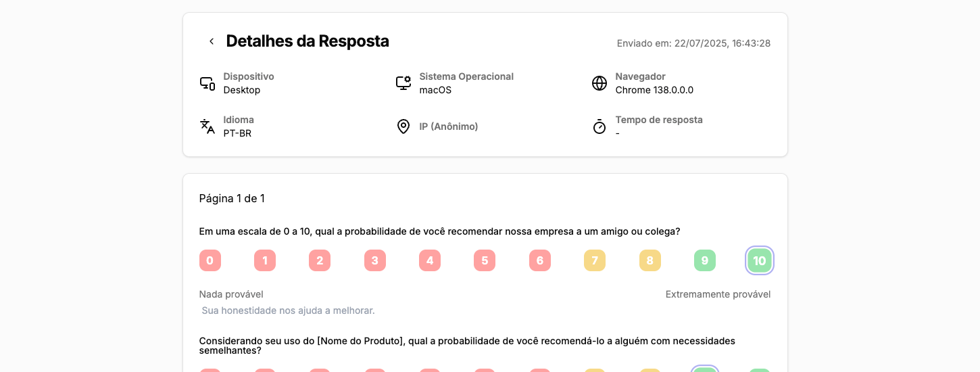Select rating 9 on the first scale
The width and height of the screenshot is (980, 372).
pyautogui.click(x=705, y=260)
